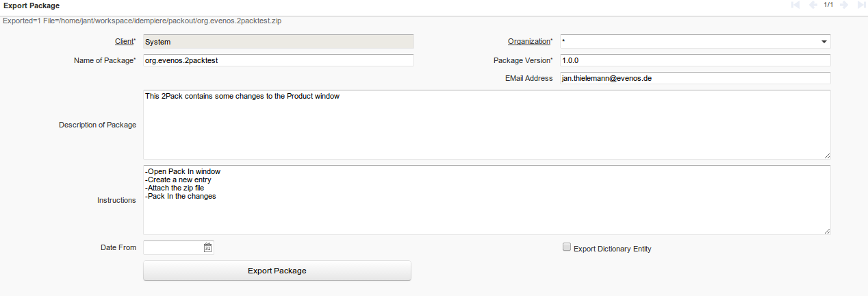Click the underlined Client label link
The height and width of the screenshot is (296, 868).
click(x=124, y=42)
